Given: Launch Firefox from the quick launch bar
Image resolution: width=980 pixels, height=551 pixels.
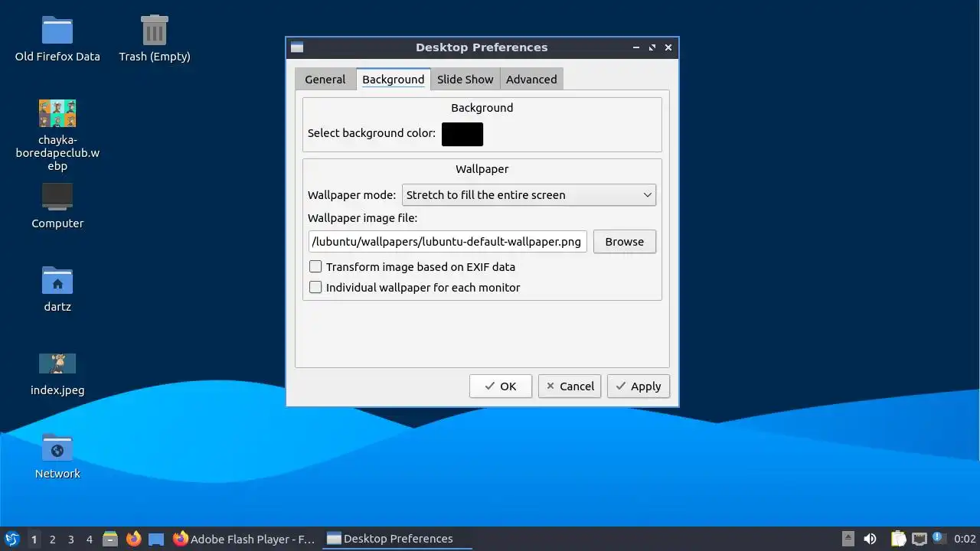Looking at the screenshot, I should point(134,539).
